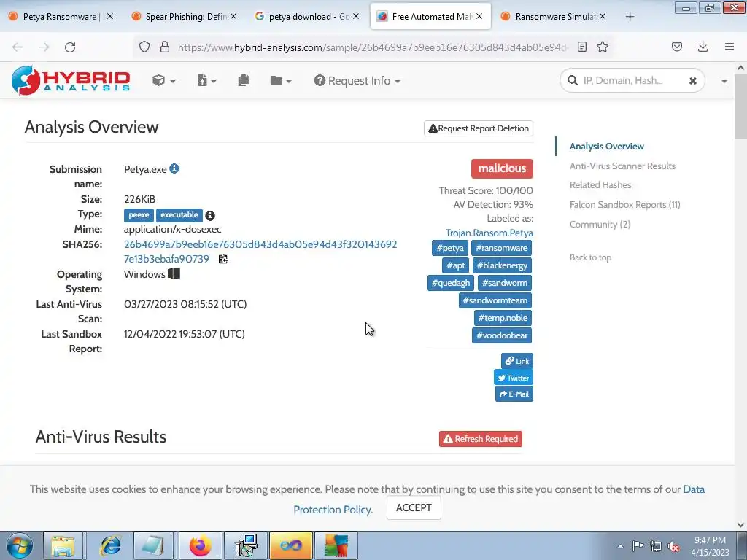Close the Free Automated Malware tab
This screenshot has width=747, height=560.
(479, 16)
